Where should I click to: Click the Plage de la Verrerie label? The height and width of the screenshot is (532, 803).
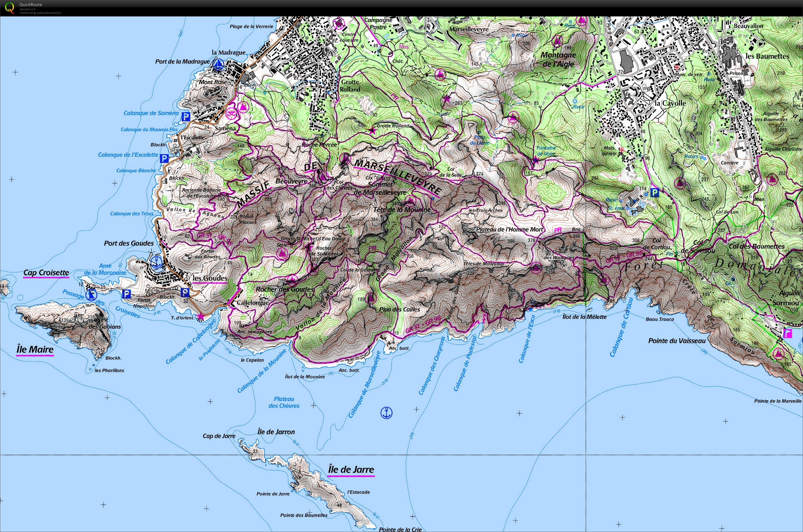[251, 26]
